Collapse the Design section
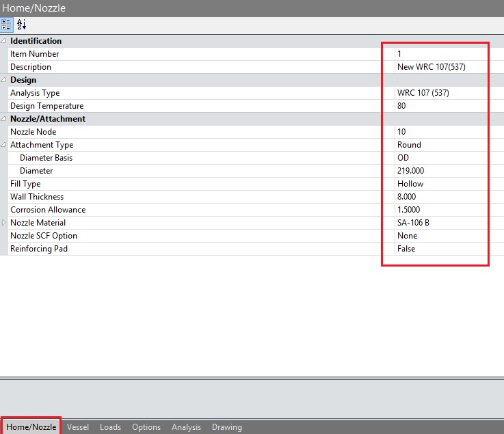 (3, 80)
